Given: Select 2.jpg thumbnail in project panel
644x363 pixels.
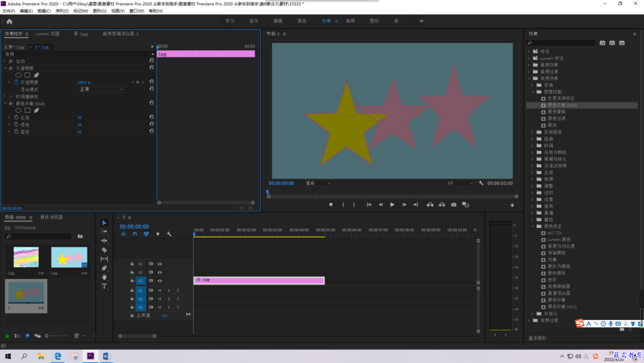Looking at the screenshot, I should (26, 257).
